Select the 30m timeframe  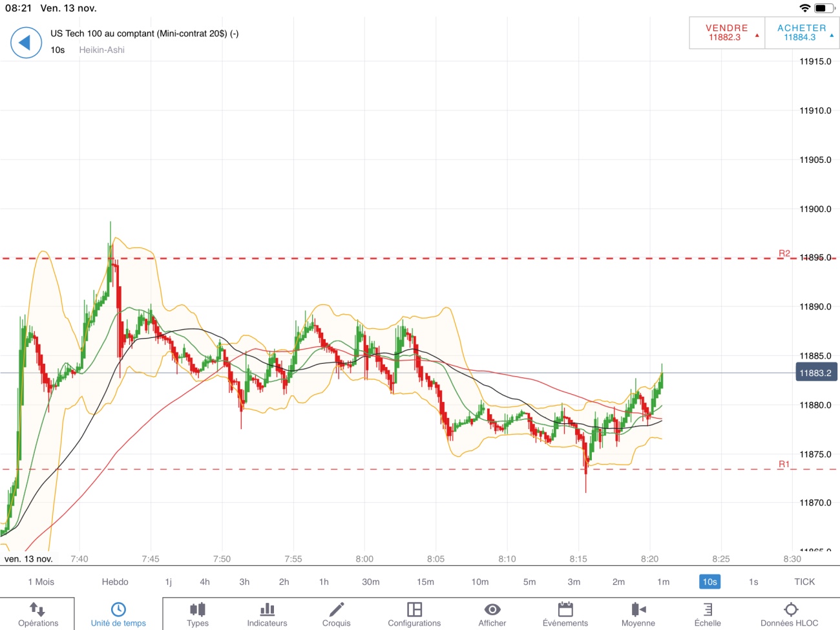(371, 582)
